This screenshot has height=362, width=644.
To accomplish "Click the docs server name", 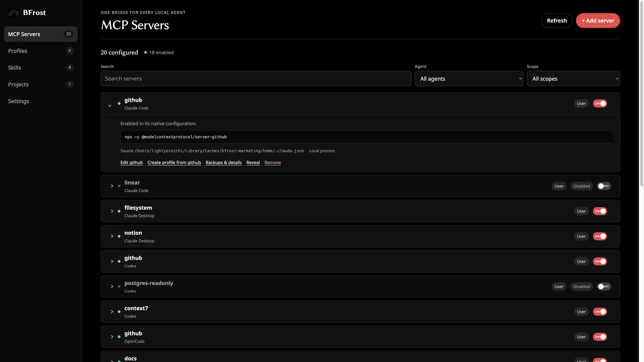I will pyautogui.click(x=130, y=358).
